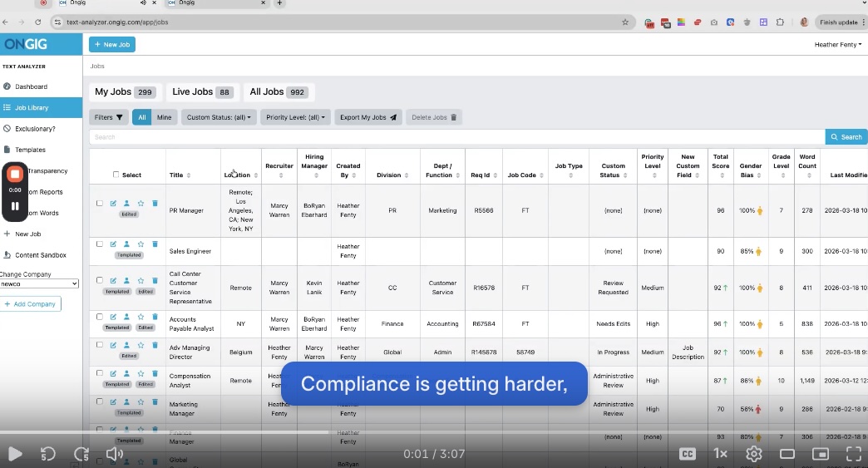Star the PR Manager job
This screenshot has width=868, height=468.
pos(141,204)
